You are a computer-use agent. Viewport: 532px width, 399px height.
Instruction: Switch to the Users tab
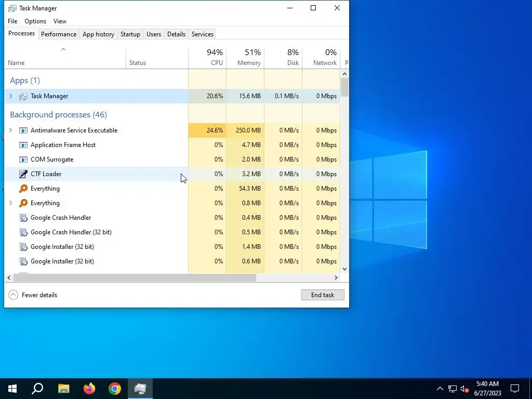pyautogui.click(x=154, y=34)
